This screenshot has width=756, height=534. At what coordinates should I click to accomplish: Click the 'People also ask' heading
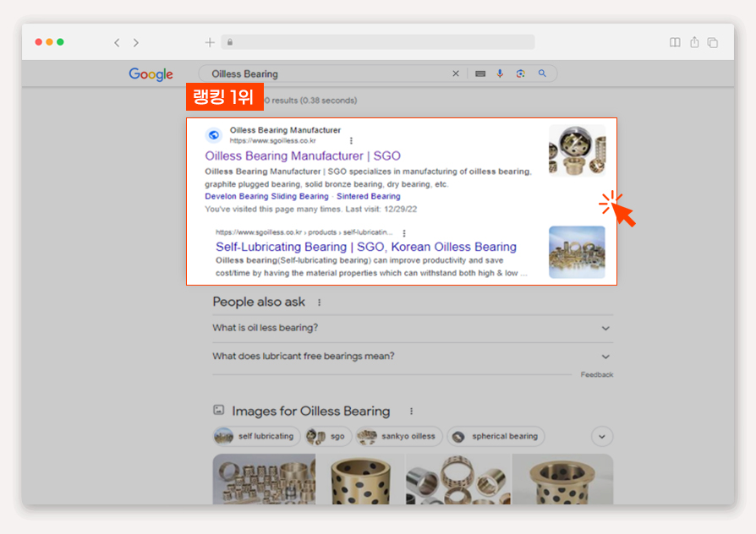(x=259, y=302)
